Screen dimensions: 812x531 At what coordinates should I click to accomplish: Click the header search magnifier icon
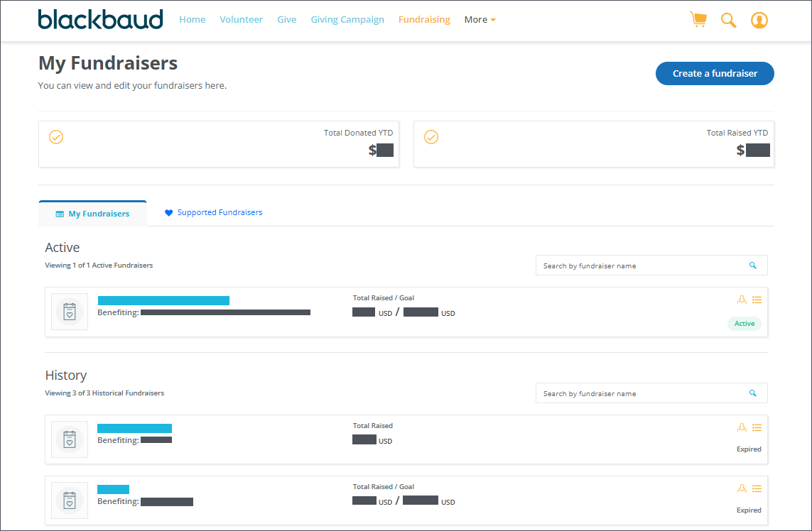(728, 20)
